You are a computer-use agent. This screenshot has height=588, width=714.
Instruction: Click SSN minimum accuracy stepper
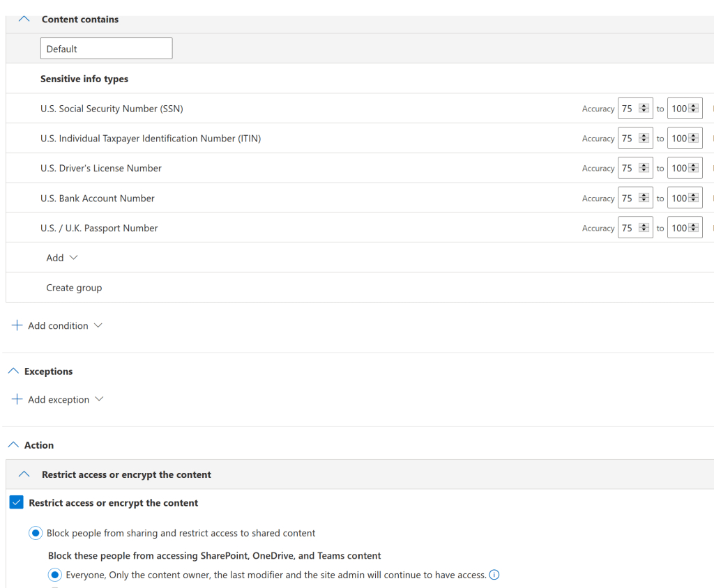pyautogui.click(x=644, y=109)
